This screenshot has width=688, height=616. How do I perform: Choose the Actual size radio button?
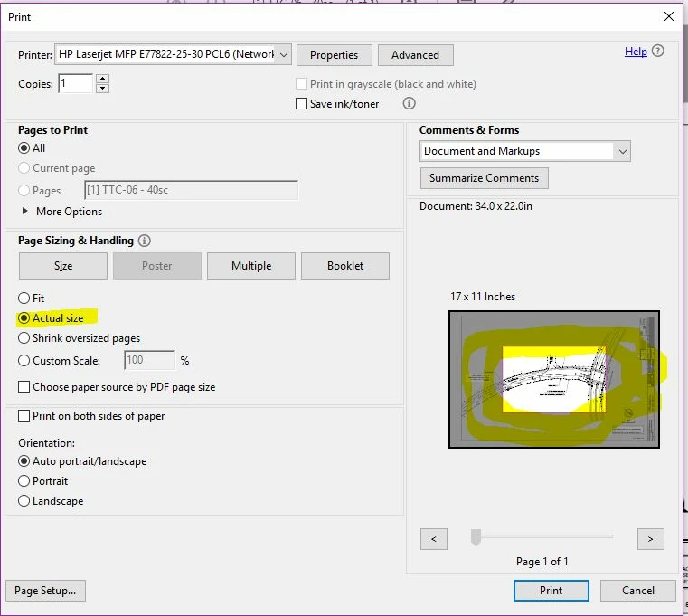click(x=24, y=317)
